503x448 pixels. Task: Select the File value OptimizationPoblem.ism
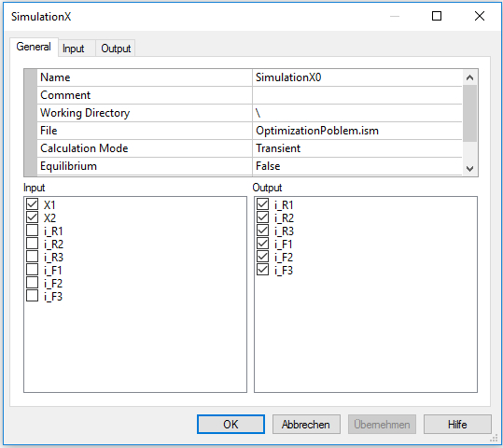coord(357,131)
